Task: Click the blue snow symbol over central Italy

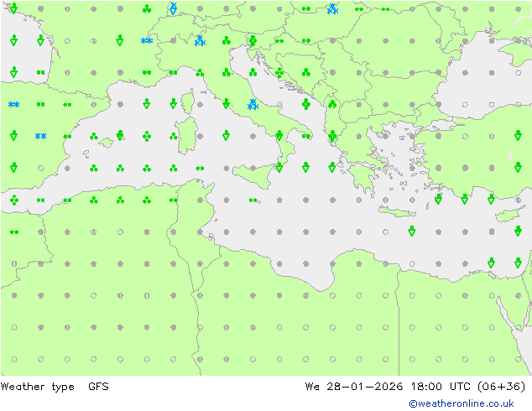Action: (253, 105)
